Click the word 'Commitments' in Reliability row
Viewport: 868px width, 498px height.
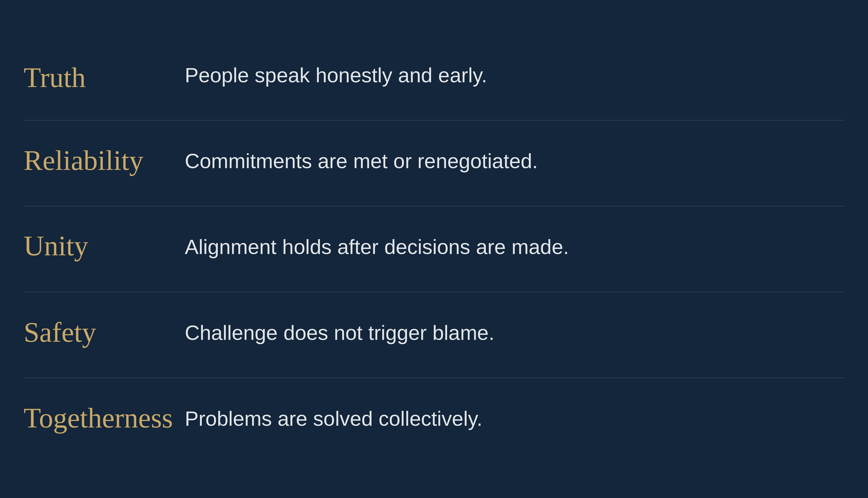[248, 162]
